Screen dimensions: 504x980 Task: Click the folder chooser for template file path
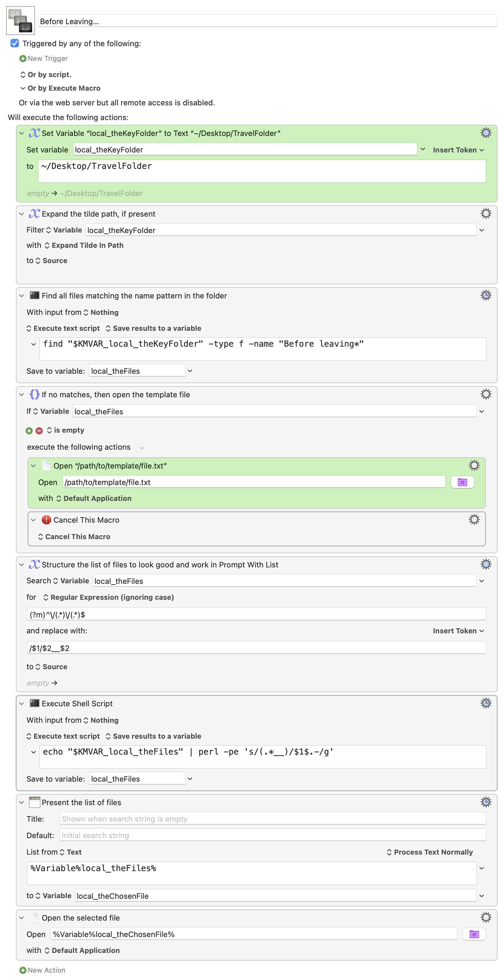point(462,482)
